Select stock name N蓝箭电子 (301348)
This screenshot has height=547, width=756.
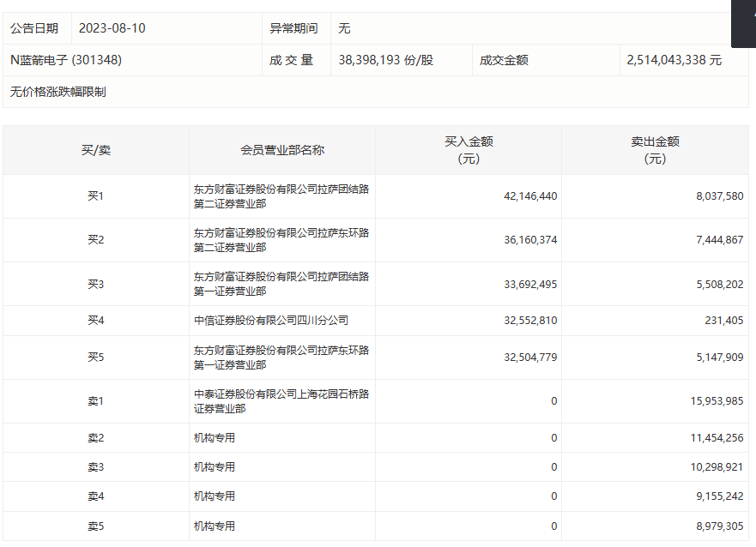coord(66,60)
